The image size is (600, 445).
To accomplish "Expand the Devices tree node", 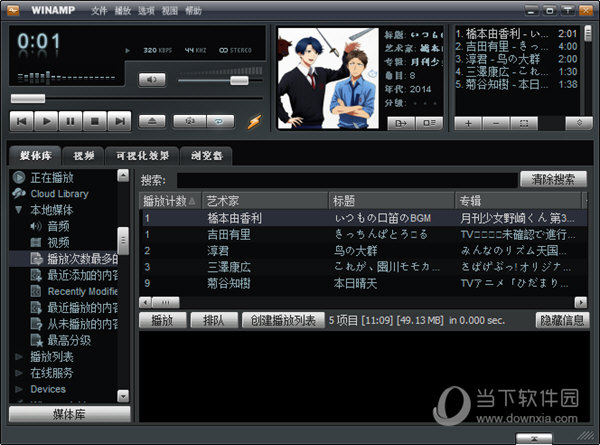I will 18,389.
